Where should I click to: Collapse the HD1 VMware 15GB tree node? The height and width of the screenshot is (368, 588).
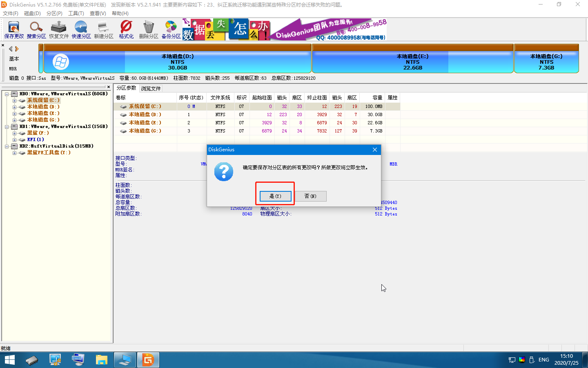click(x=7, y=127)
